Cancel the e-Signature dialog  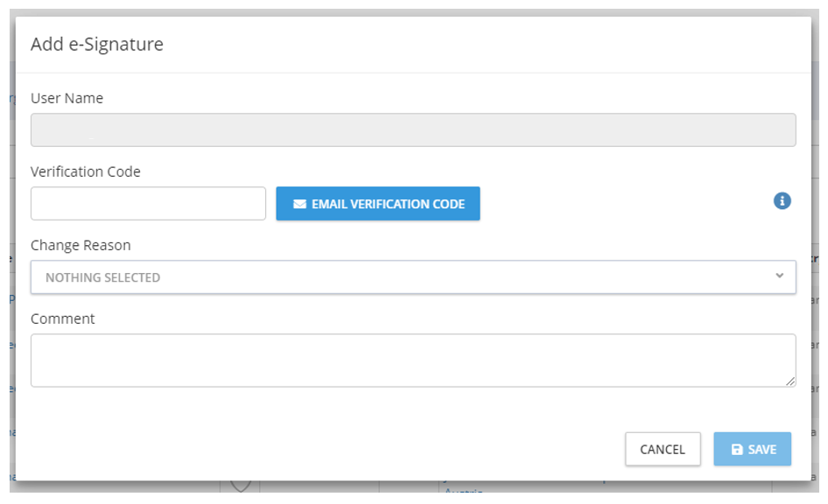[x=663, y=449]
